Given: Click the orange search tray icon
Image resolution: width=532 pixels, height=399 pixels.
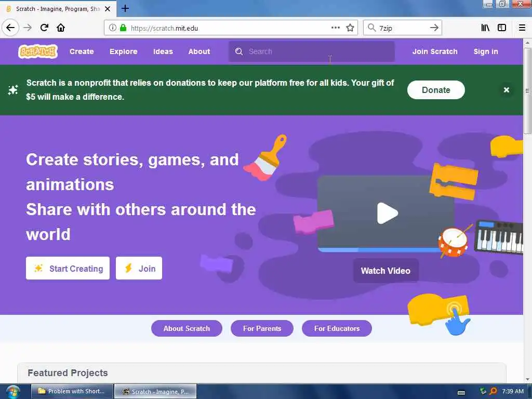Looking at the screenshot, I should (494, 391).
